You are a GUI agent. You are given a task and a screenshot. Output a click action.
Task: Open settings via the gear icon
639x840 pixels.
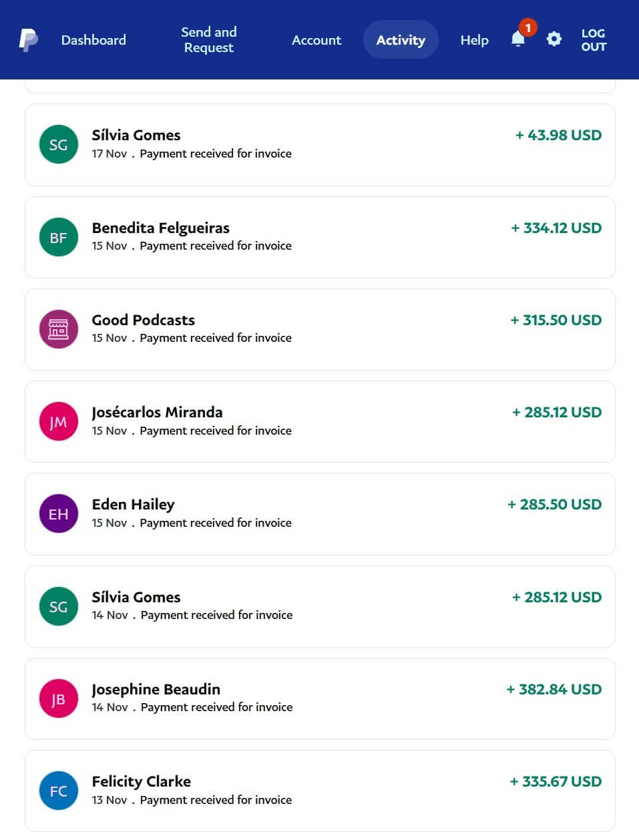(x=554, y=39)
